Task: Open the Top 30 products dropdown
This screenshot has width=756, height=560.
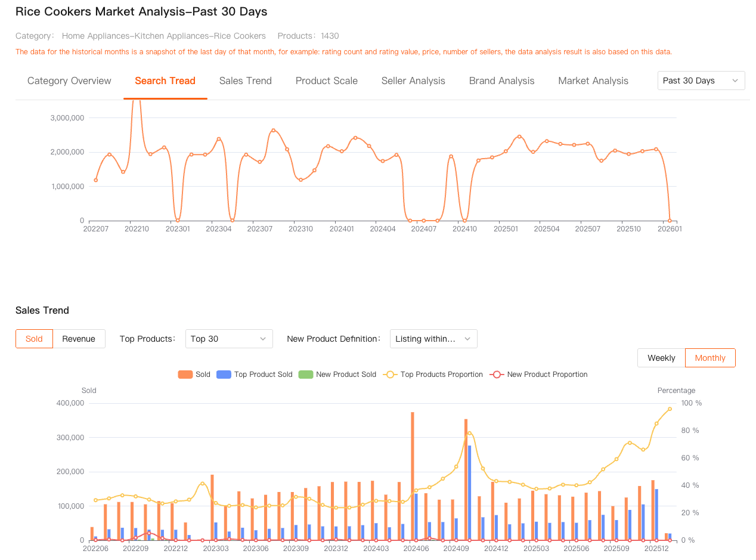Action: 228,339
